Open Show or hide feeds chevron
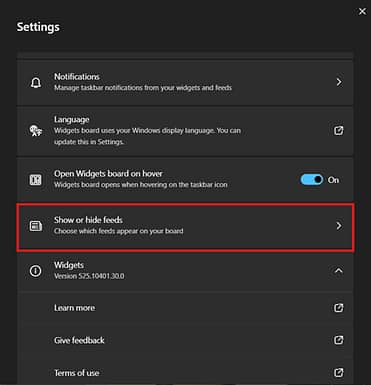 click(339, 226)
